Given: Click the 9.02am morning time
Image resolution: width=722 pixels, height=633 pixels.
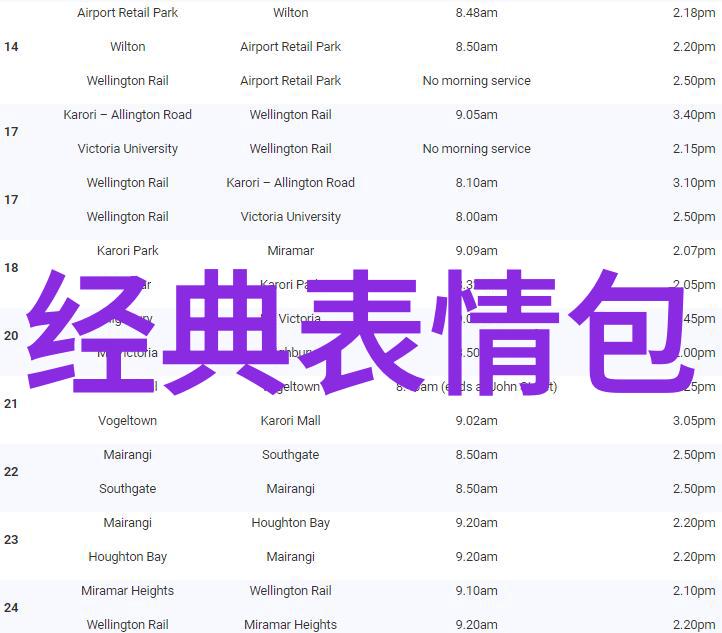Looking at the screenshot, I should pos(477,421).
